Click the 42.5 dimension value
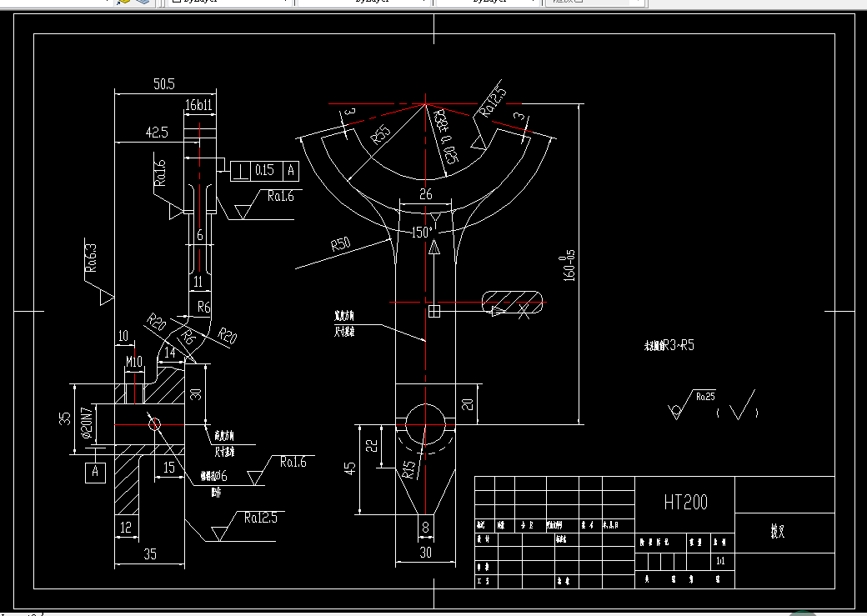Viewport: 867px width, 616px height. coord(157,133)
